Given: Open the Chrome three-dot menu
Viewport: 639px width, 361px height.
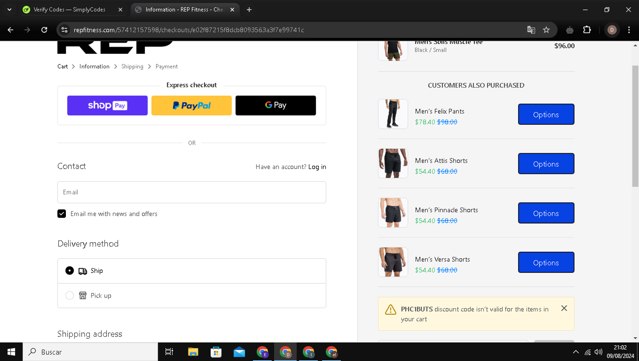Looking at the screenshot, I should pyautogui.click(x=629, y=30).
